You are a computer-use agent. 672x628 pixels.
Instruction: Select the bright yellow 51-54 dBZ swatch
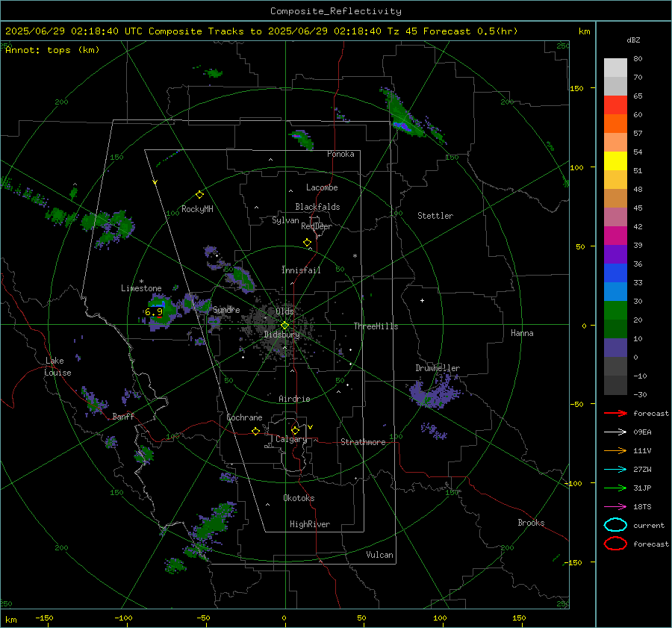tap(615, 161)
